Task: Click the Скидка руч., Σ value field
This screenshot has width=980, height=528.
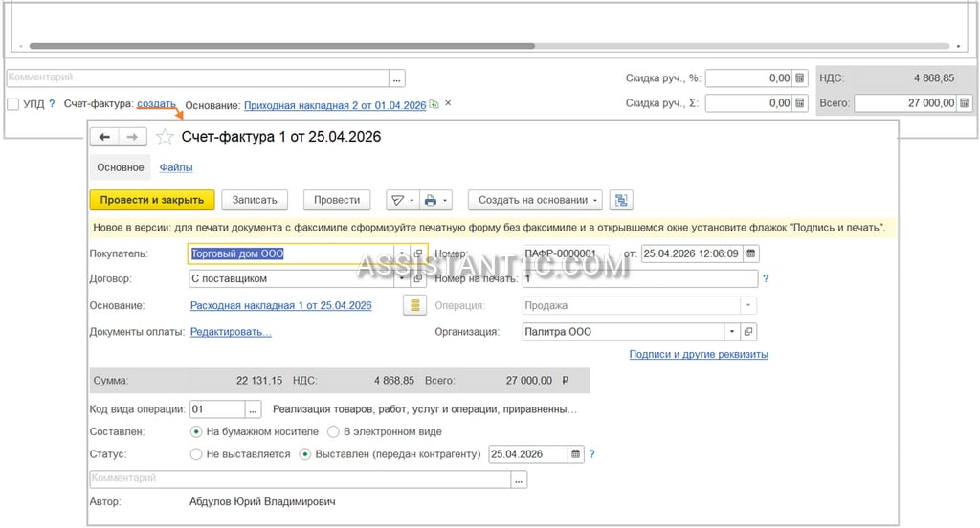Action: point(748,103)
